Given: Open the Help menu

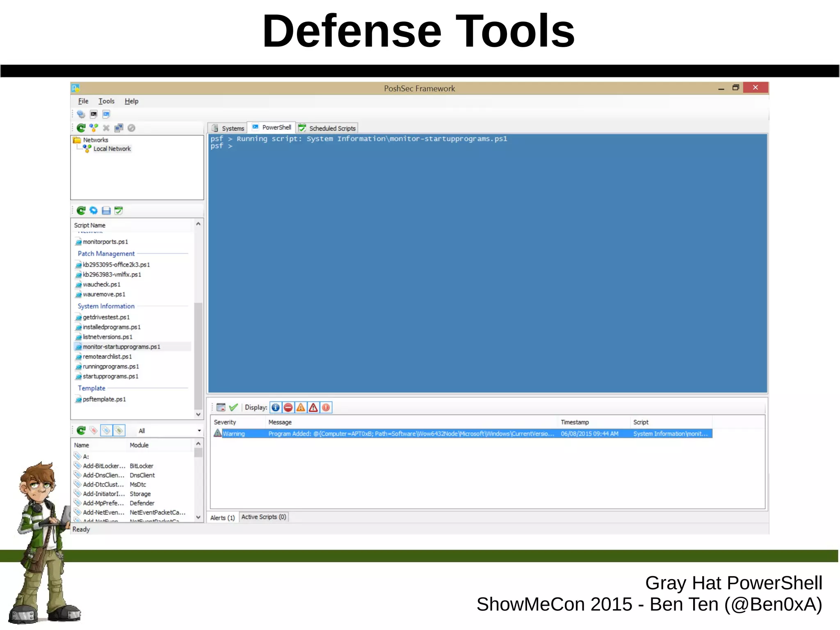Looking at the screenshot, I should 131,101.
